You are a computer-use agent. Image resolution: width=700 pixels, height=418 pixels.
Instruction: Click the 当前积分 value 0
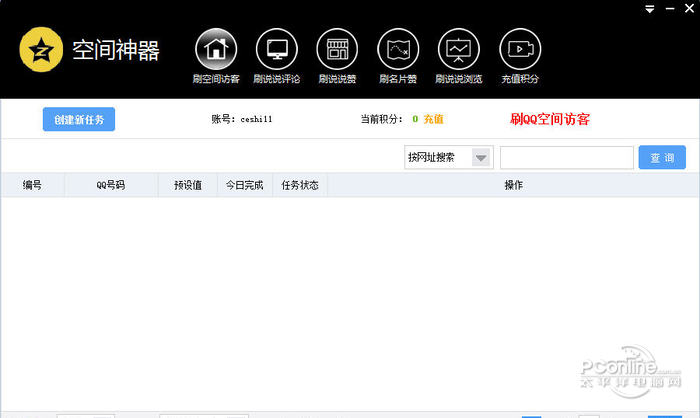(x=415, y=119)
